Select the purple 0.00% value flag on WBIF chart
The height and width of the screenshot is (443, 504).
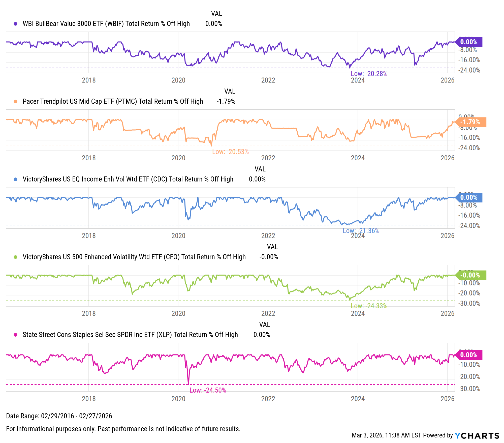pos(469,42)
